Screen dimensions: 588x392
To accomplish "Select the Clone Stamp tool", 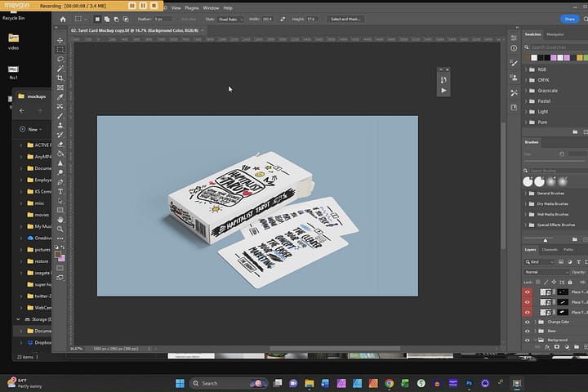I will point(60,125).
